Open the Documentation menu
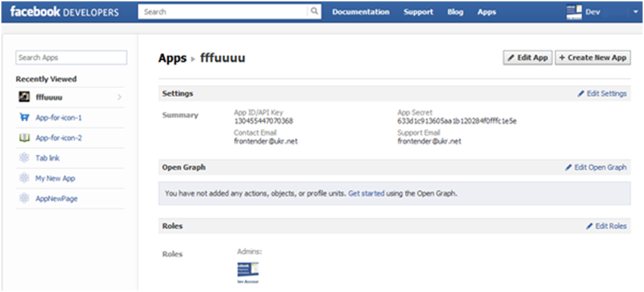 361,12
